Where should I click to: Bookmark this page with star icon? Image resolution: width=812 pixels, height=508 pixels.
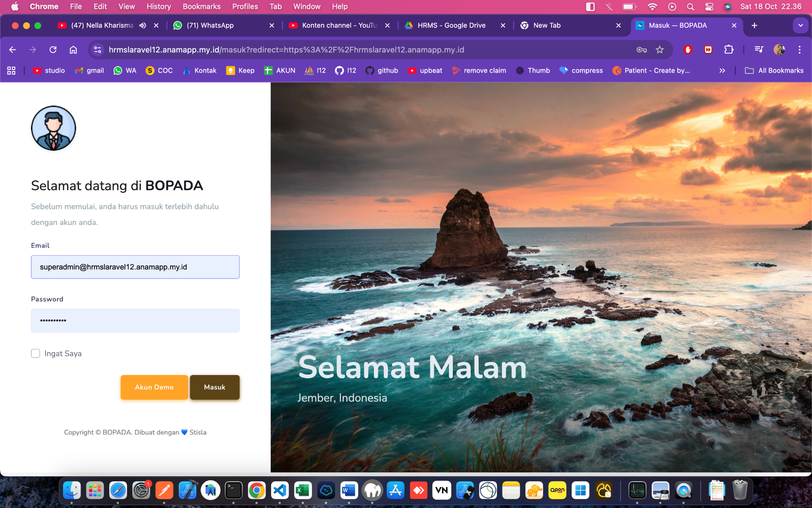[659, 50]
